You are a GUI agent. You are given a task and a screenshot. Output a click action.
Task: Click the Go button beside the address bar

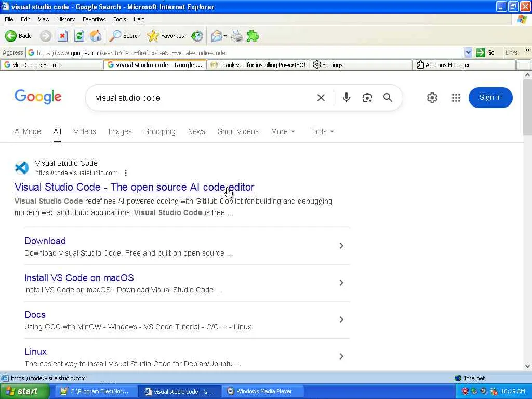point(485,52)
